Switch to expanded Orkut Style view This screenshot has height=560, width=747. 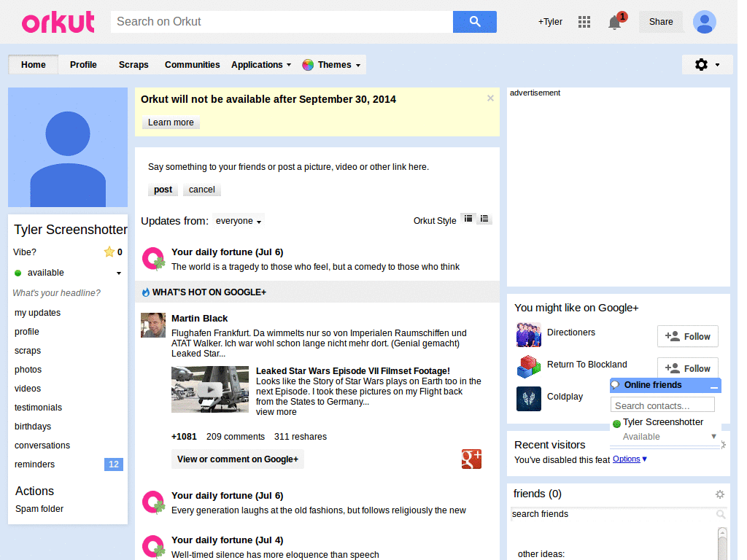(468, 219)
